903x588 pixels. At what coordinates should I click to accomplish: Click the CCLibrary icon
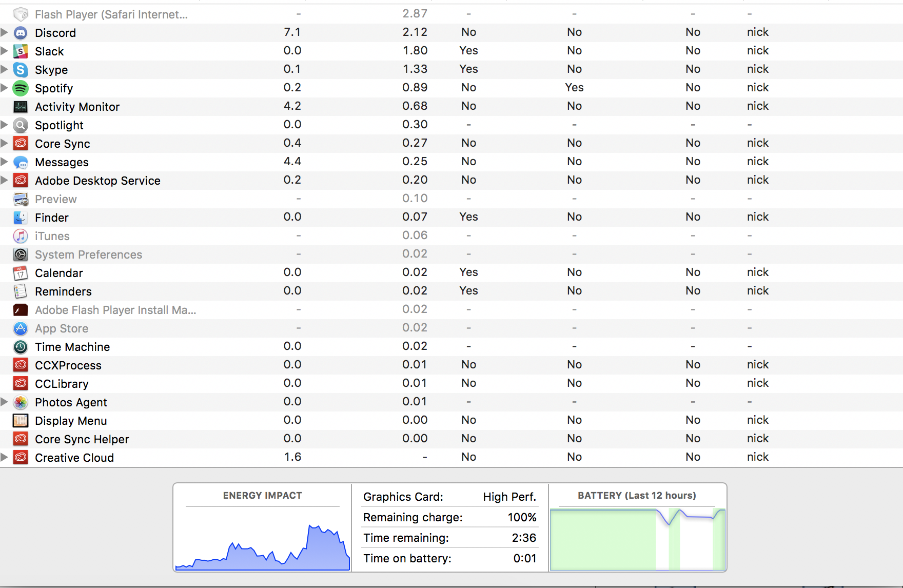click(21, 384)
